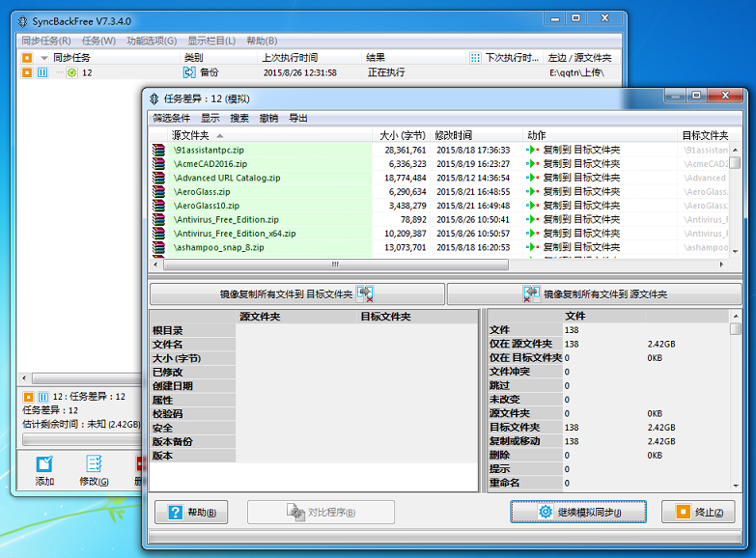Click the stop icon in SyncBackFree task list header
Screen dimensions: 756x558
[27, 58]
